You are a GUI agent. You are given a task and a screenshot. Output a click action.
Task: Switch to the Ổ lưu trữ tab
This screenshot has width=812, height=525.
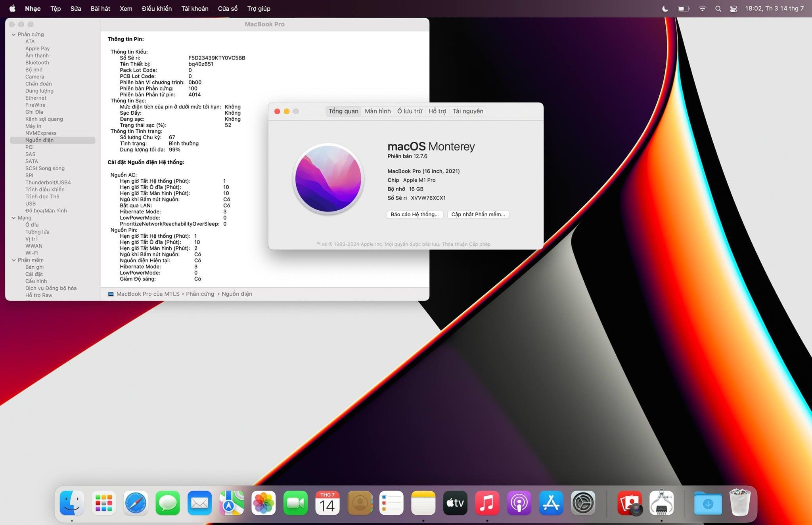pyautogui.click(x=410, y=111)
